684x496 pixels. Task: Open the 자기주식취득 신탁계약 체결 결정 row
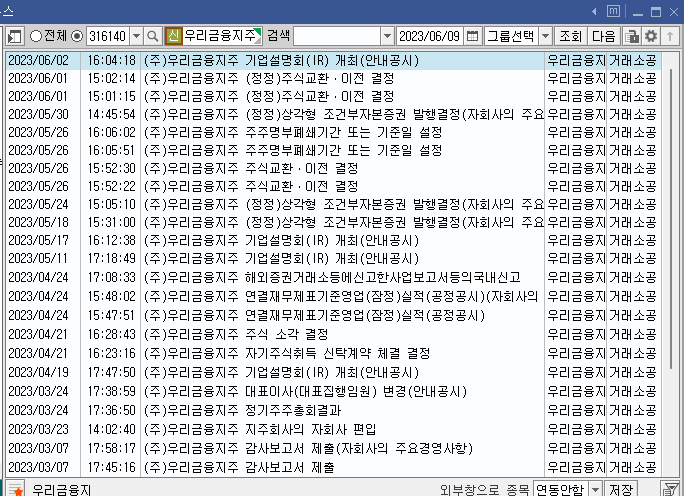[x=333, y=353]
